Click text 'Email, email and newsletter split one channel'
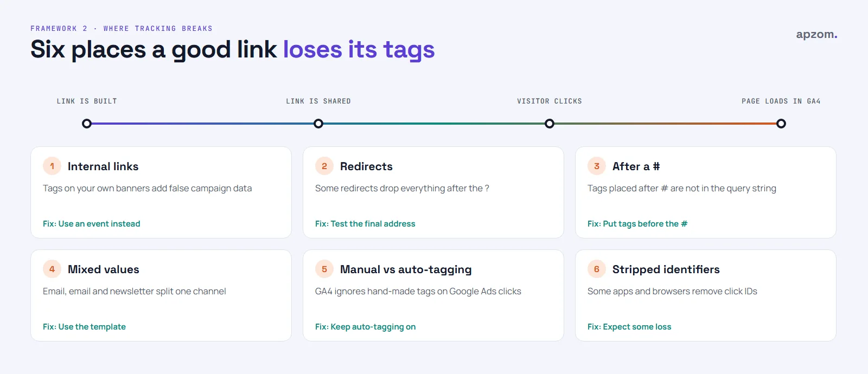 135,292
